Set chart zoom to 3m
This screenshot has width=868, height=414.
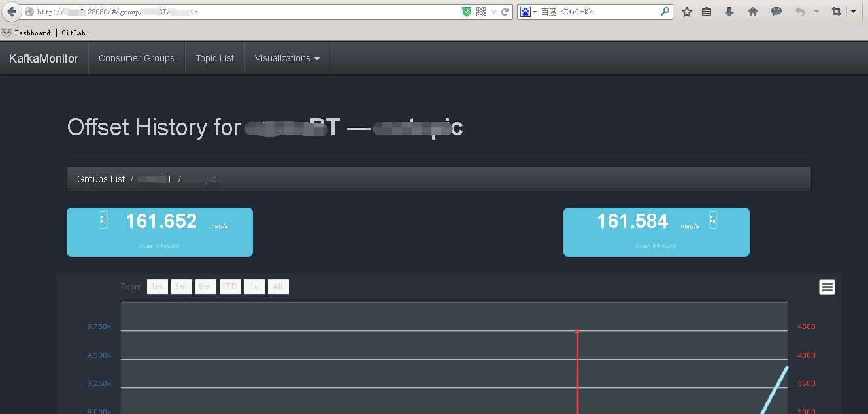(x=182, y=287)
